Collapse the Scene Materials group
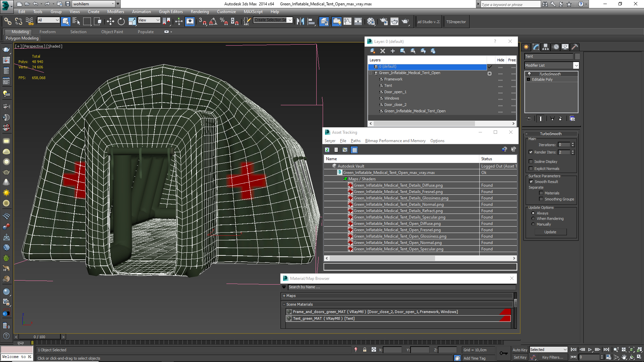 coord(284,304)
